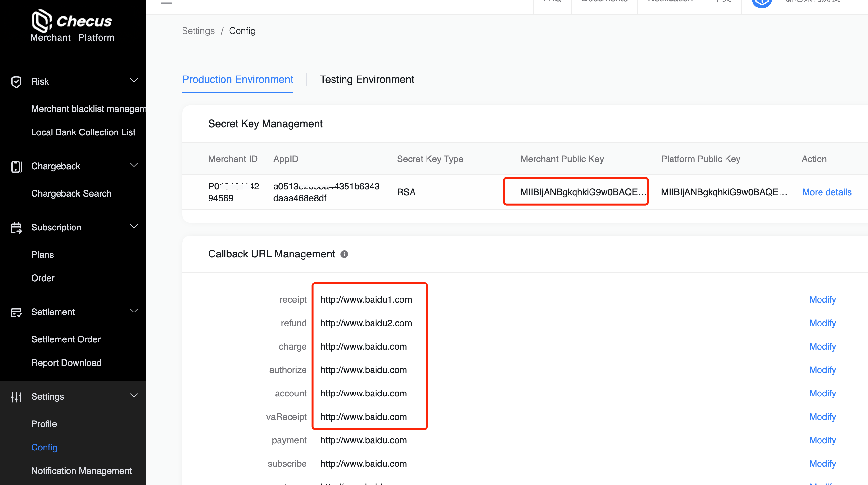Collapse the Chargeback menu chevron
Screen dimensions: 868x485
click(x=134, y=165)
